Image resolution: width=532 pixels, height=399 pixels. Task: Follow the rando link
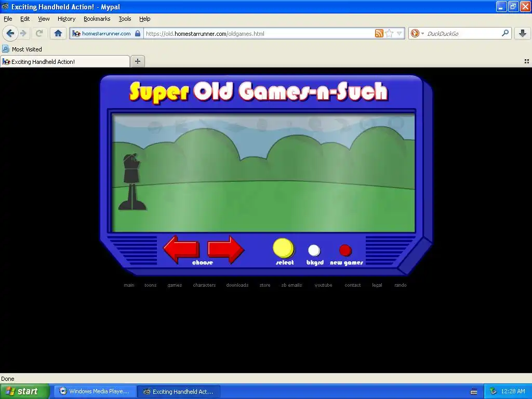click(x=401, y=285)
